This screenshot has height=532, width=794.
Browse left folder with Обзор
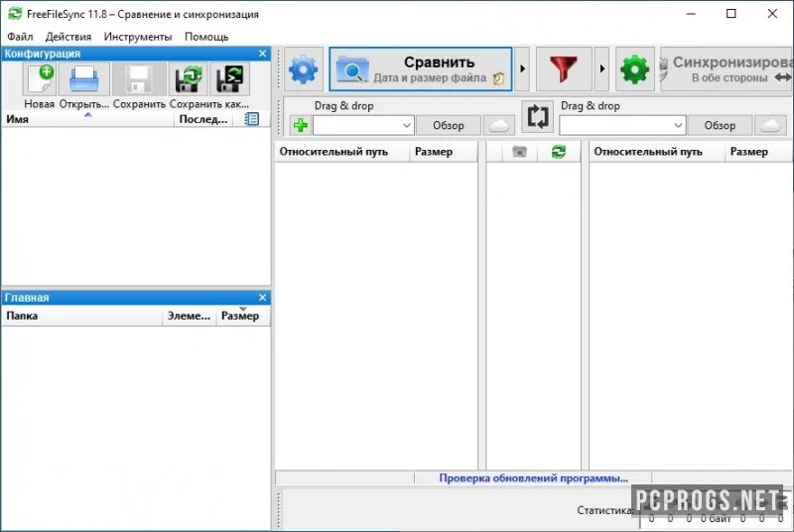click(449, 125)
